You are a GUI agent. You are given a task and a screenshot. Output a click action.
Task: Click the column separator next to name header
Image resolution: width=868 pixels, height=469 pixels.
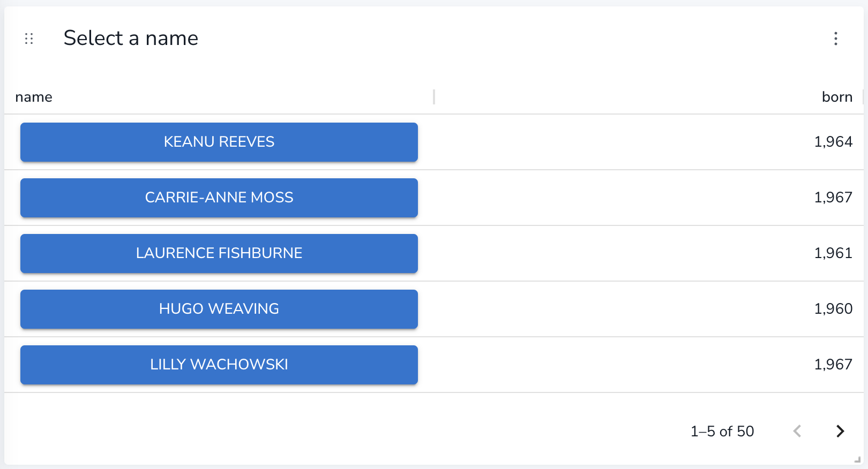coord(434,97)
